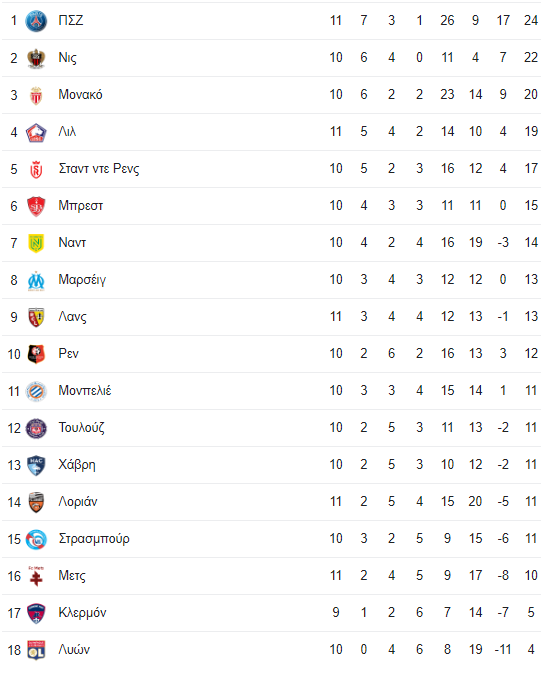Select the Ρεν club logo
This screenshot has width=541, height=675.
tap(36, 354)
